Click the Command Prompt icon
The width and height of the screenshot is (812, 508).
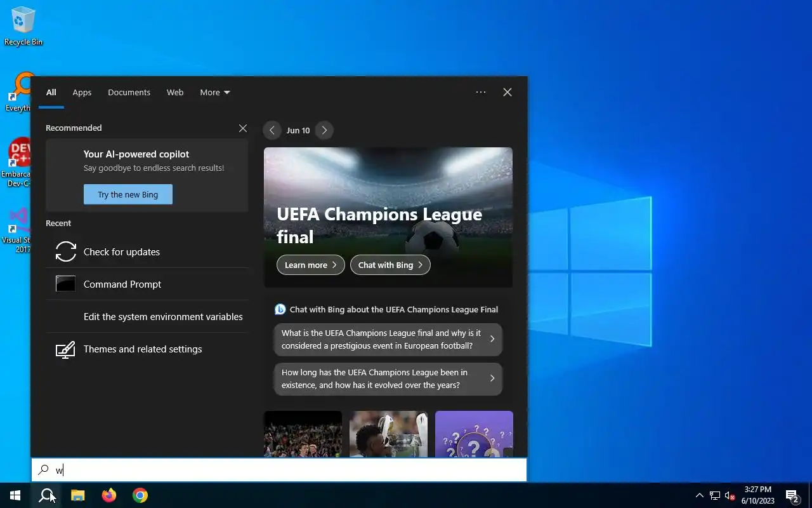[66, 284]
